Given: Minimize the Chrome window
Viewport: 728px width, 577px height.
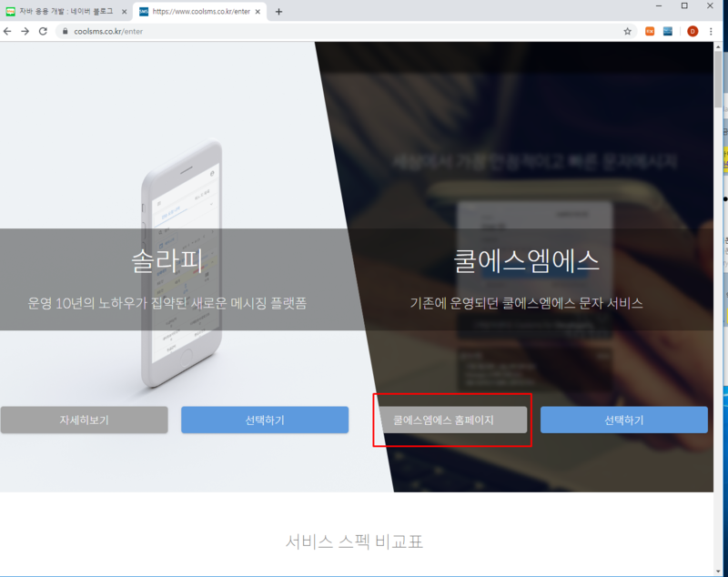Looking at the screenshot, I should coord(658,6).
